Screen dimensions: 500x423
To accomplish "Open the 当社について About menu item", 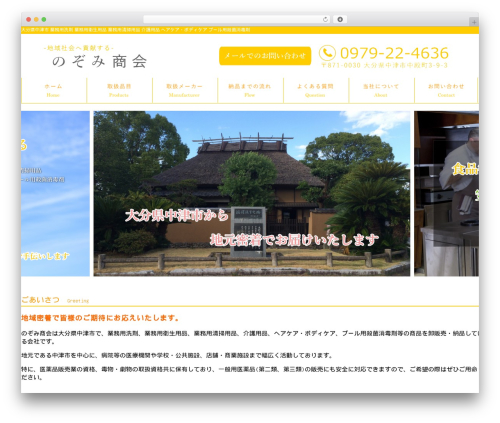I will pos(381,90).
